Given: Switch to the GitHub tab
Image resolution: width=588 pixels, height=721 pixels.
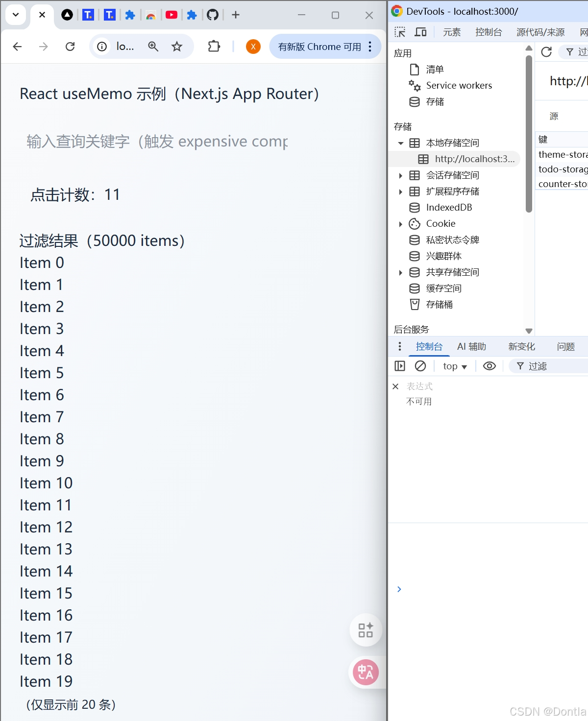Looking at the screenshot, I should coord(213,15).
